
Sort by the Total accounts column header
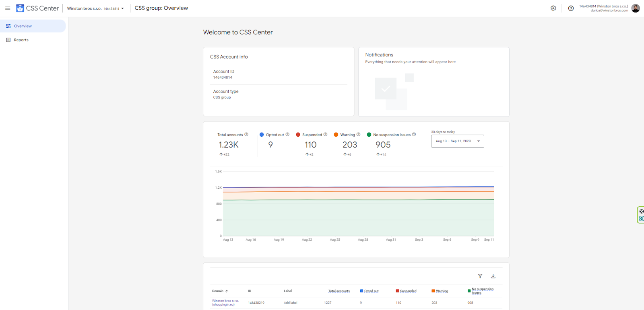[339, 291]
